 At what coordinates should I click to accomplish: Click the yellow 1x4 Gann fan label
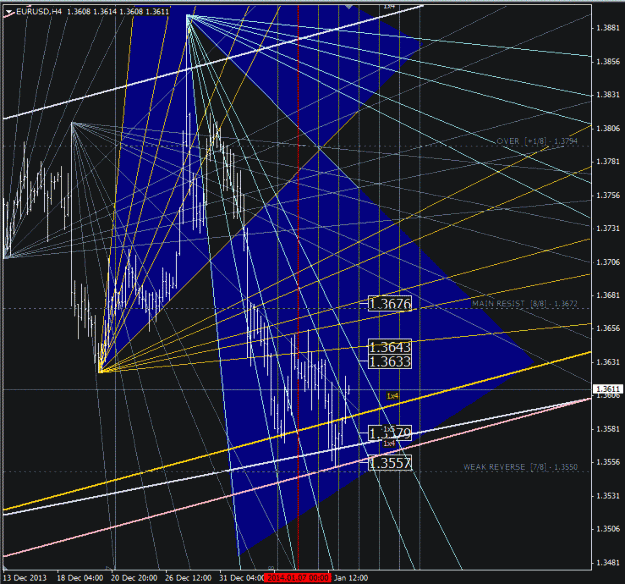pyautogui.click(x=392, y=396)
